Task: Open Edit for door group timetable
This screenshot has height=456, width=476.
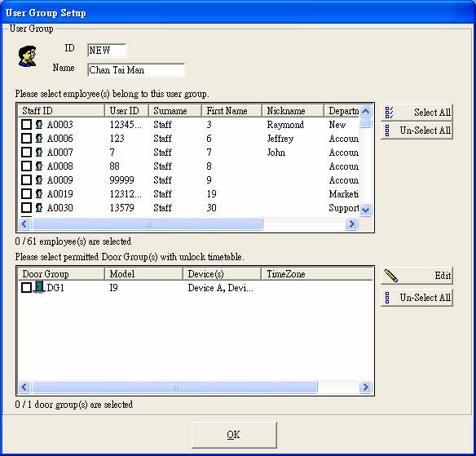Action: pos(416,276)
